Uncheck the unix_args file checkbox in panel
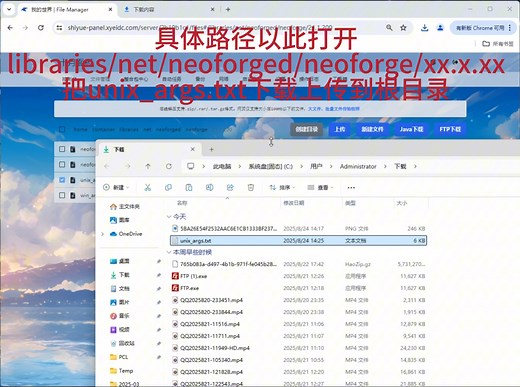This screenshot has width=520, height=387. 62,180
